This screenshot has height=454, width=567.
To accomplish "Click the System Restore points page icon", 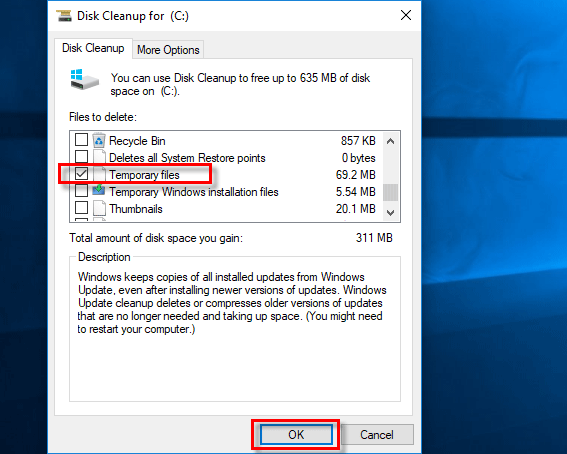I will click(x=99, y=157).
